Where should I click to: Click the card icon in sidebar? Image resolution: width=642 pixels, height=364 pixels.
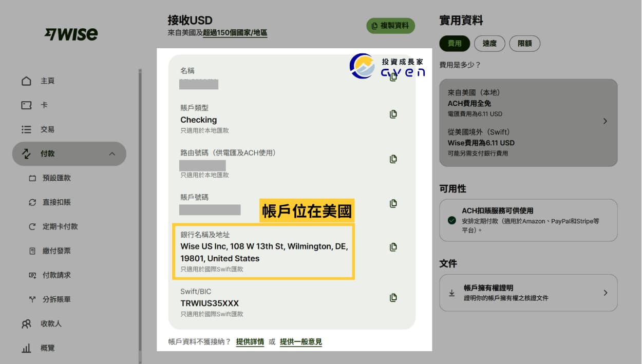tap(26, 105)
